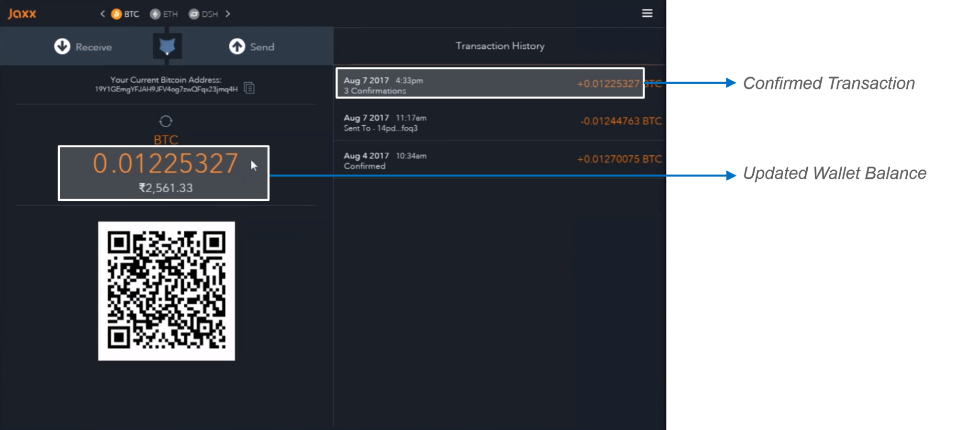
Task: Open the Send panel
Action: 252,46
